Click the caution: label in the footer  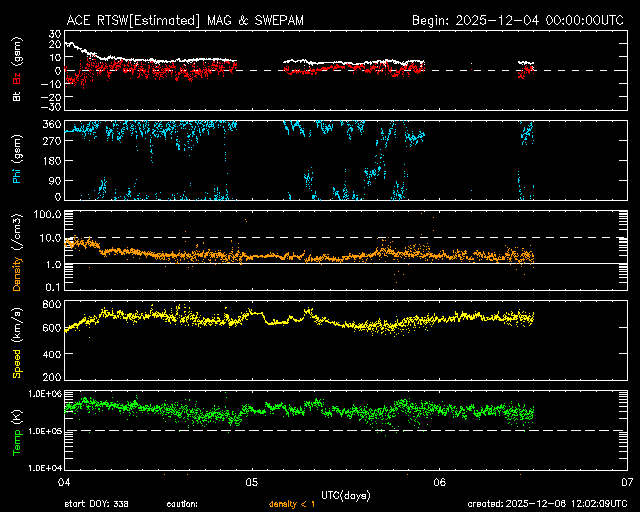tap(182, 504)
